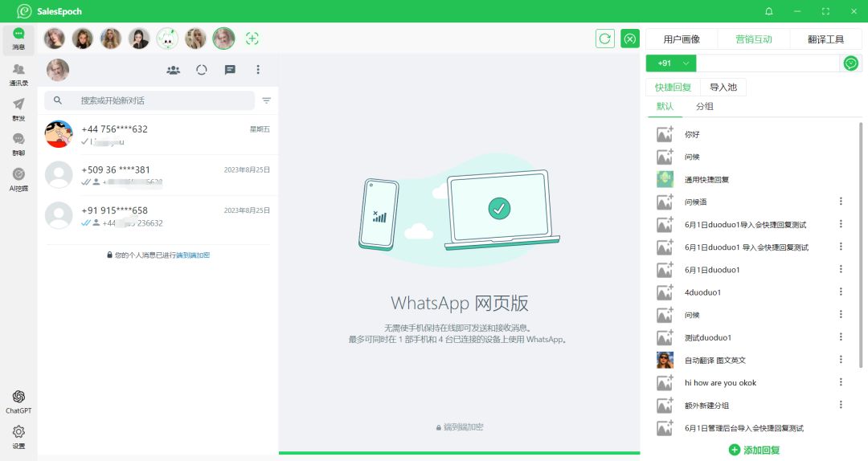868x461 pixels.
Task: Open own profile avatar in WhatsApp header
Action: (x=58, y=70)
